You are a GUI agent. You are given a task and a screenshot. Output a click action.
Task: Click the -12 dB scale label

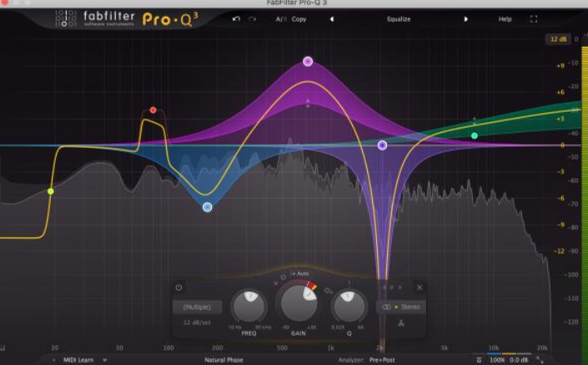click(559, 251)
